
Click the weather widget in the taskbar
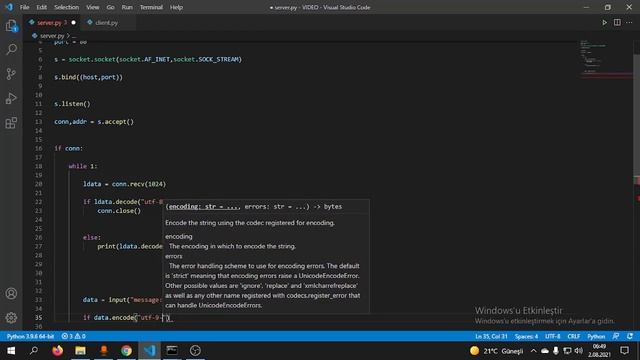pyautogui.click(x=496, y=351)
